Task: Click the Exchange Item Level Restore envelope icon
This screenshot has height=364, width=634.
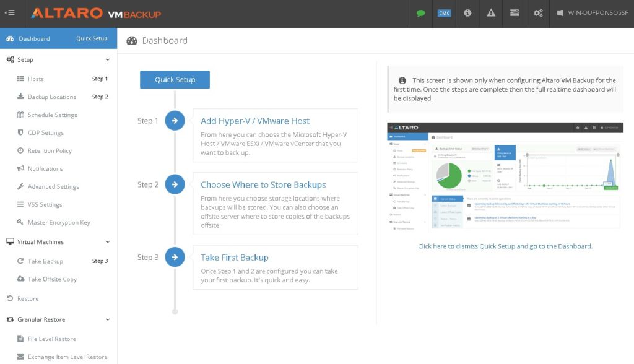Action: tap(20, 357)
